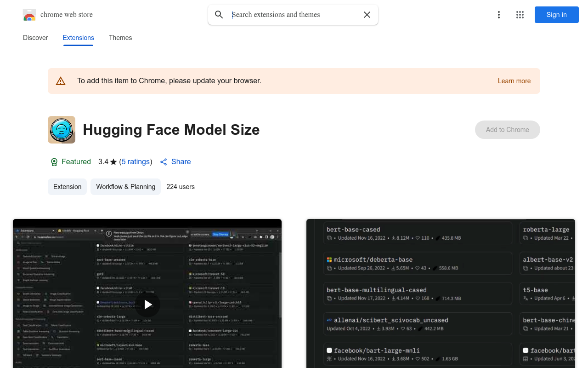This screenshot has width=588, height=368.
Task: Click the Featured badge icon
Action: (54, 162)
